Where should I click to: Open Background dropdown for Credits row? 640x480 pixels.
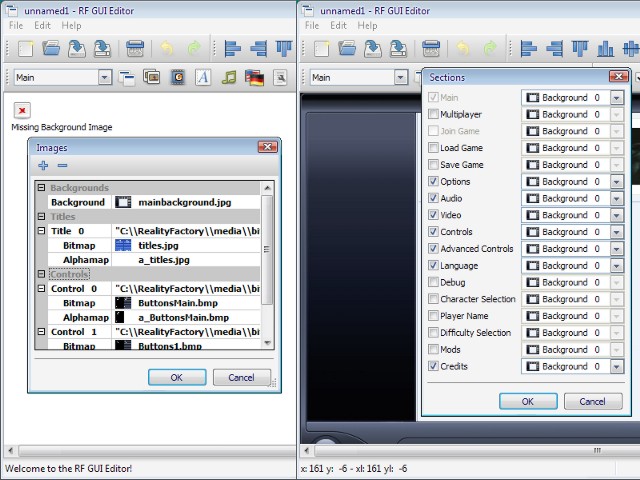617,367
